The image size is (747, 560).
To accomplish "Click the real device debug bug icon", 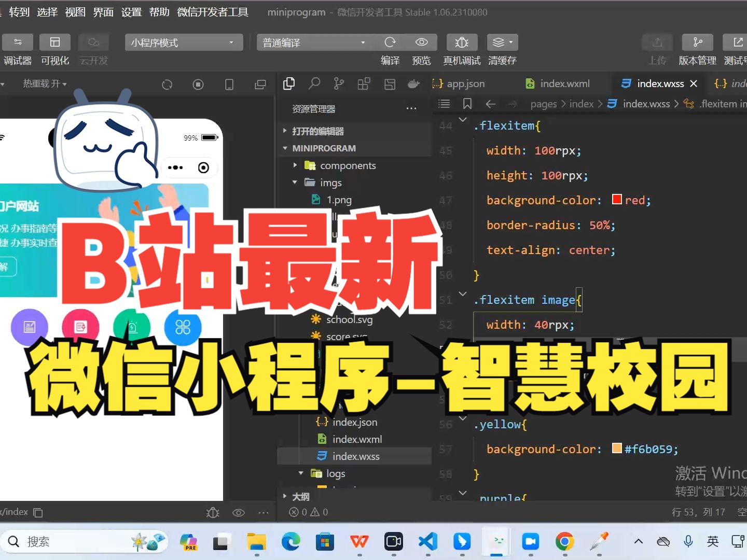I will pyautogui.click(x=462, y=42).
